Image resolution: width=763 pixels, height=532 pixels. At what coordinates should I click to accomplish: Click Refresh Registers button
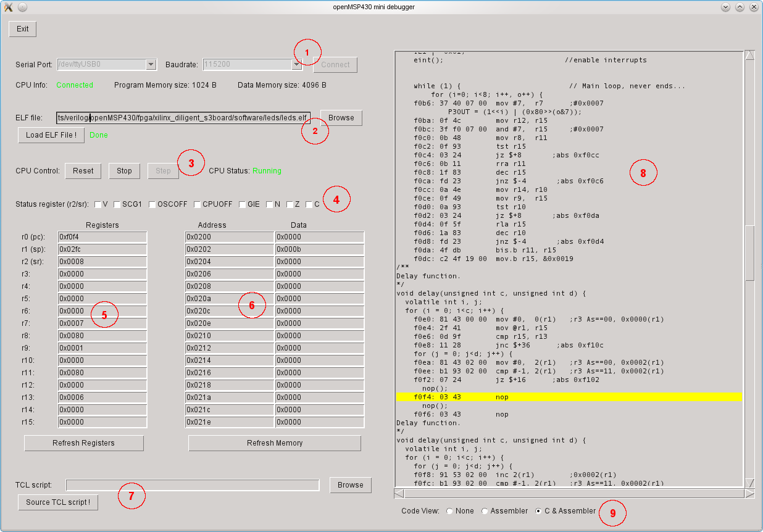(x=83, y=443)
